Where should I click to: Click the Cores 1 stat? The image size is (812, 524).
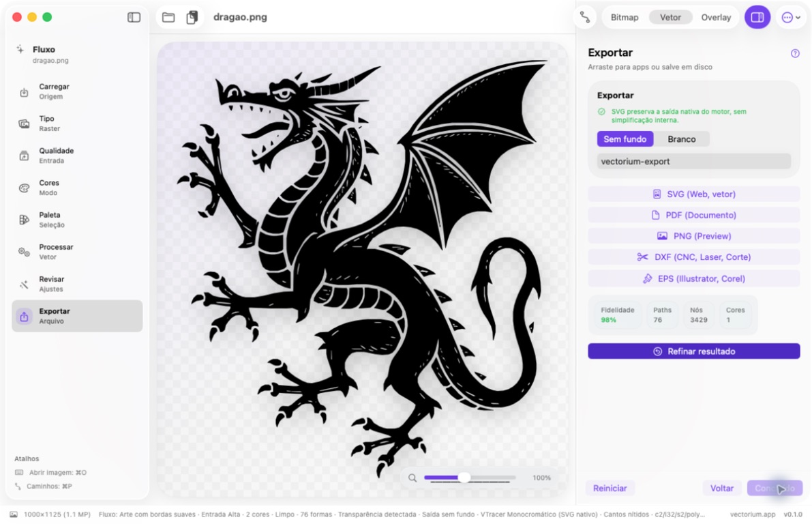click(736, 315)
